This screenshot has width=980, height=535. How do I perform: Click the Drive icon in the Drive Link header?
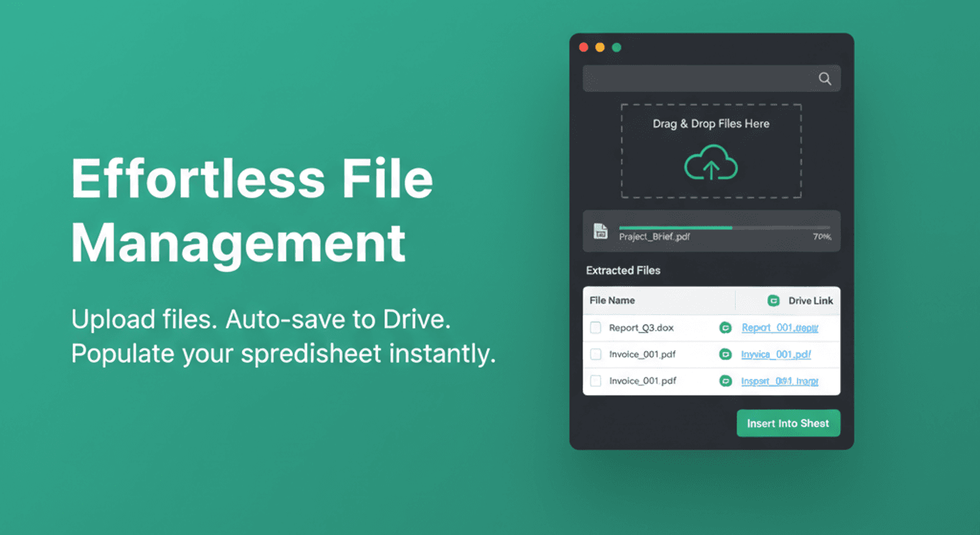pyautogui.click(x=775, y=300)
